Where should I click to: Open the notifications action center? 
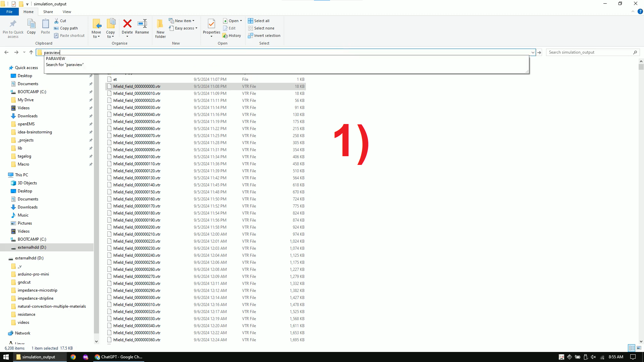[x=633, y=357]
